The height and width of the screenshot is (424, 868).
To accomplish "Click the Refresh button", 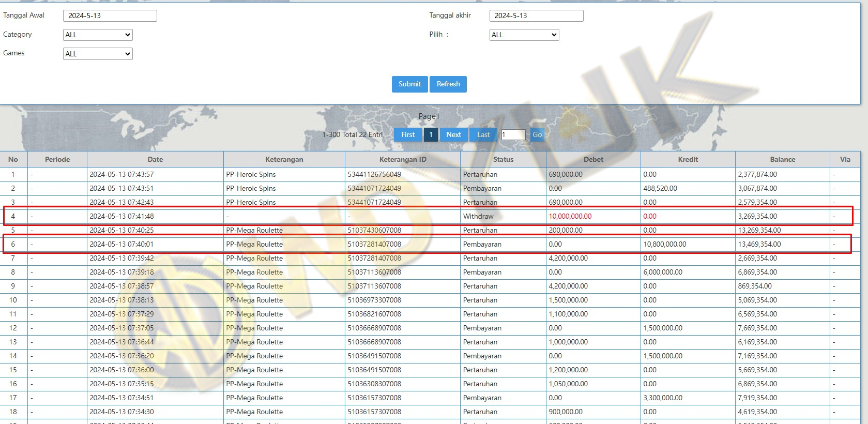I will pos(448,84).
